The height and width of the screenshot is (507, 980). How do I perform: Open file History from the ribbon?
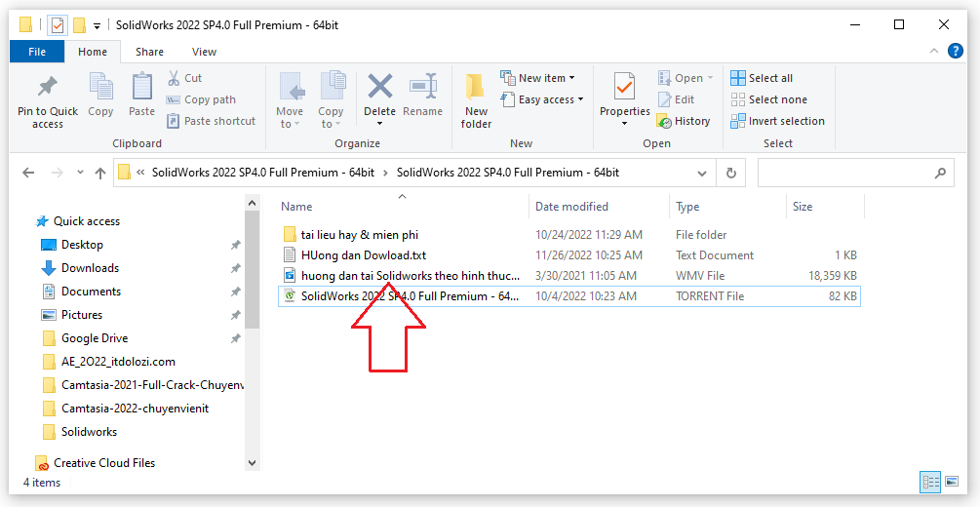(684, 121)
